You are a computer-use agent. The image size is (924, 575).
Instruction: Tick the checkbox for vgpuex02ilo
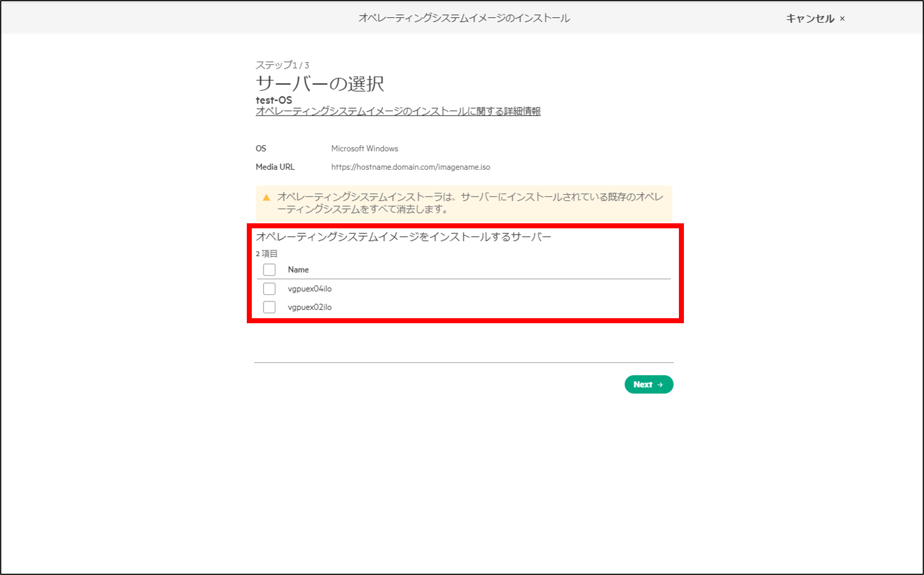point(269,307)
